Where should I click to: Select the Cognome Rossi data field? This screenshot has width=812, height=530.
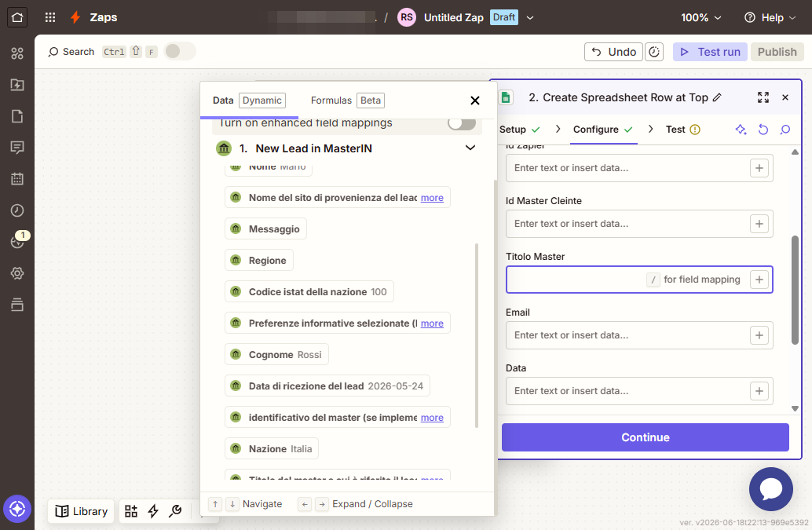pos(276,355)
